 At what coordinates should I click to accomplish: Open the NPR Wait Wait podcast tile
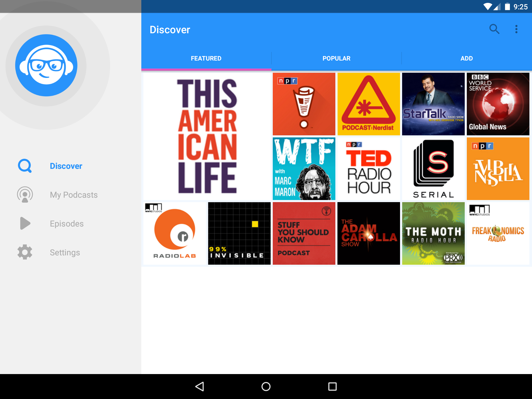304,104
